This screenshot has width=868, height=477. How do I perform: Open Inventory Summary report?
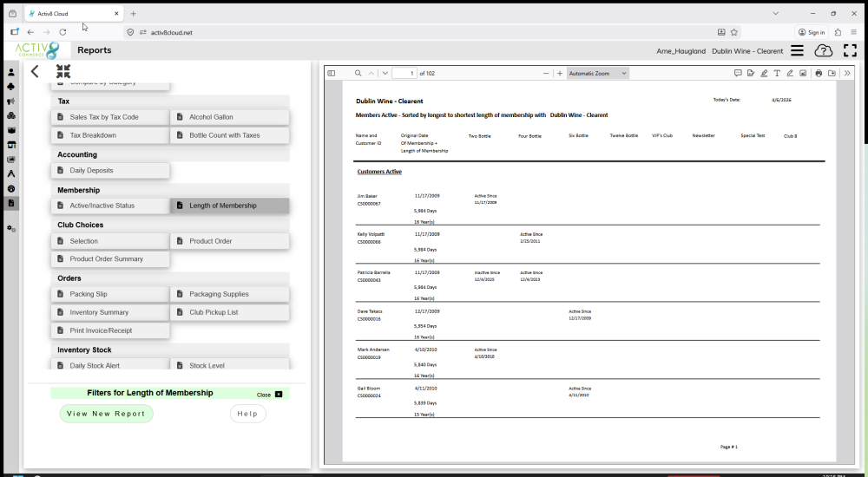(x=110, y=312)
